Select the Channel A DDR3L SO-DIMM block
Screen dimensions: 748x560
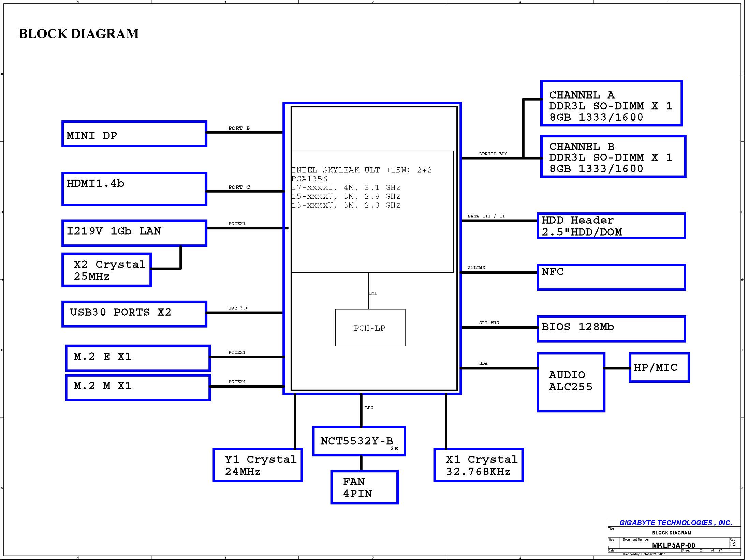pos(611,103)
